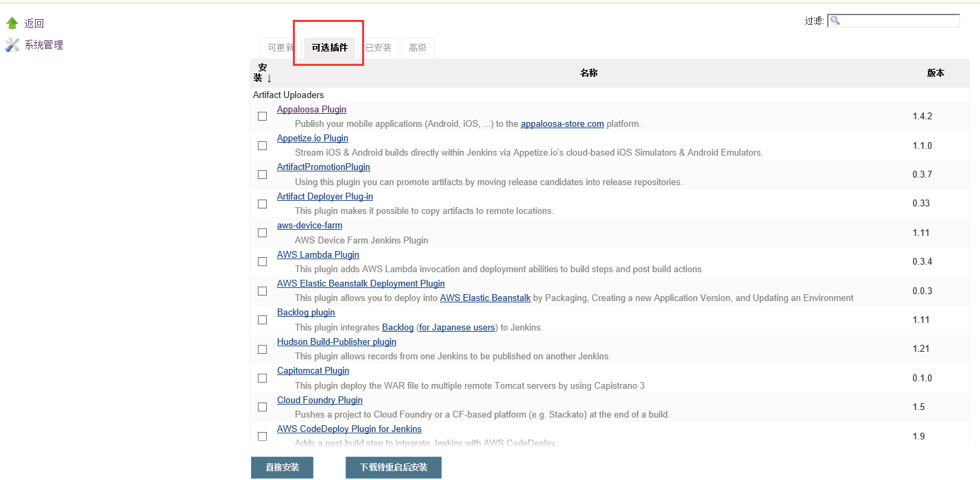Follow the 'for Japanese users' link
Screen dimensions: 980x480
click(x=457, y=328)
